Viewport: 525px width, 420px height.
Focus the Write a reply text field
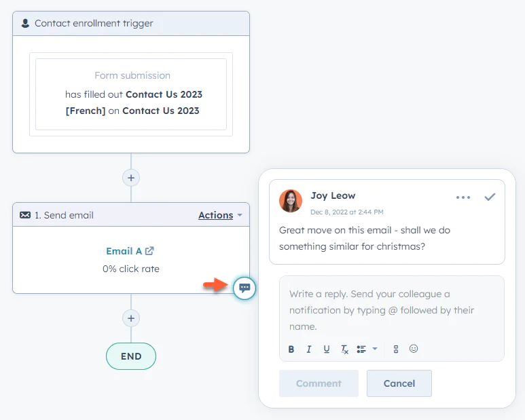point(391,309)
